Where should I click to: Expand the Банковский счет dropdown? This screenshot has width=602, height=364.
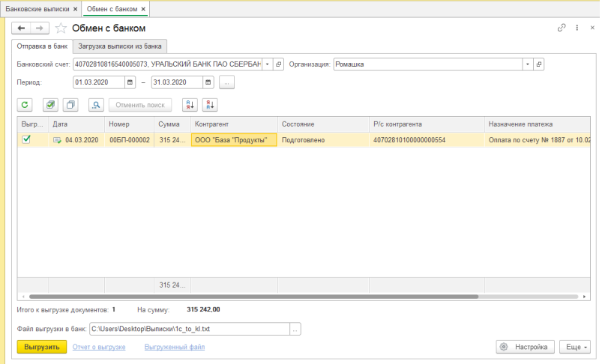coord(267,64)
